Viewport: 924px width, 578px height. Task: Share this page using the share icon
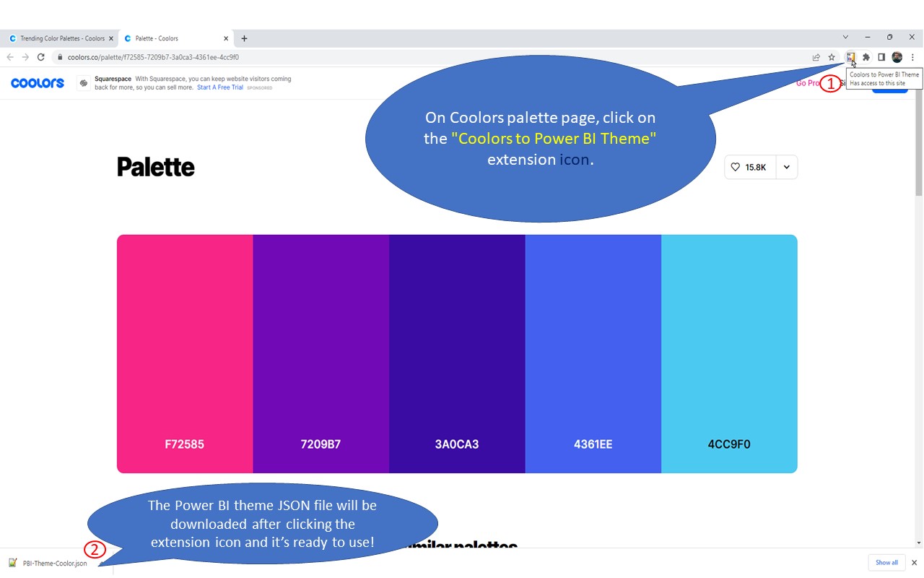coord(816,57)
